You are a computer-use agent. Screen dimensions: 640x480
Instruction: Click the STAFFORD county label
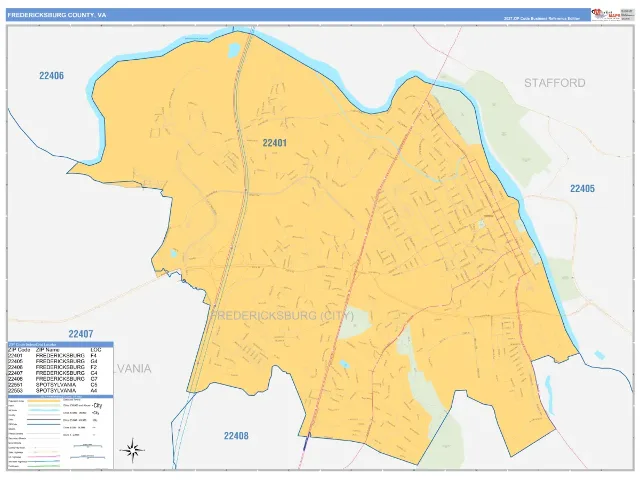555,83
